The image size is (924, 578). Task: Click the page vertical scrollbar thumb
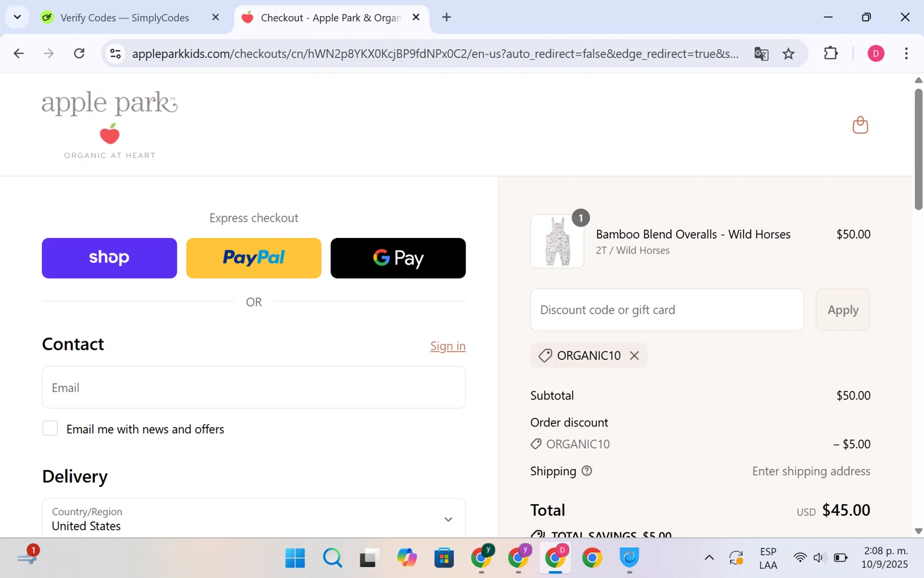(x=918, y=149)
